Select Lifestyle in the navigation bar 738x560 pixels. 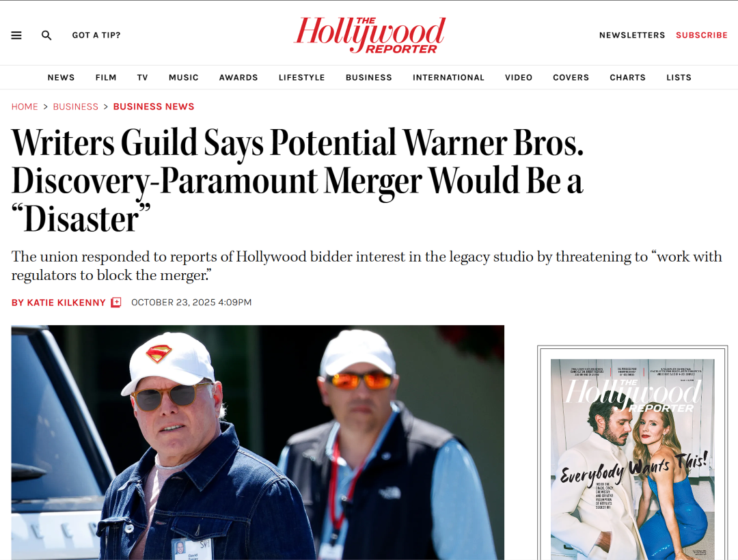[302, 78]
